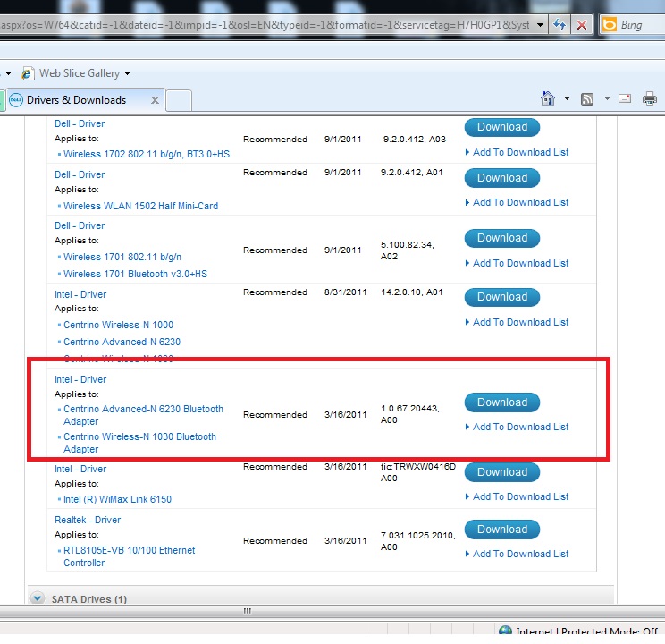Click the refresh icon beside address bar
665x644 pixels.
[x=560, y=25]
